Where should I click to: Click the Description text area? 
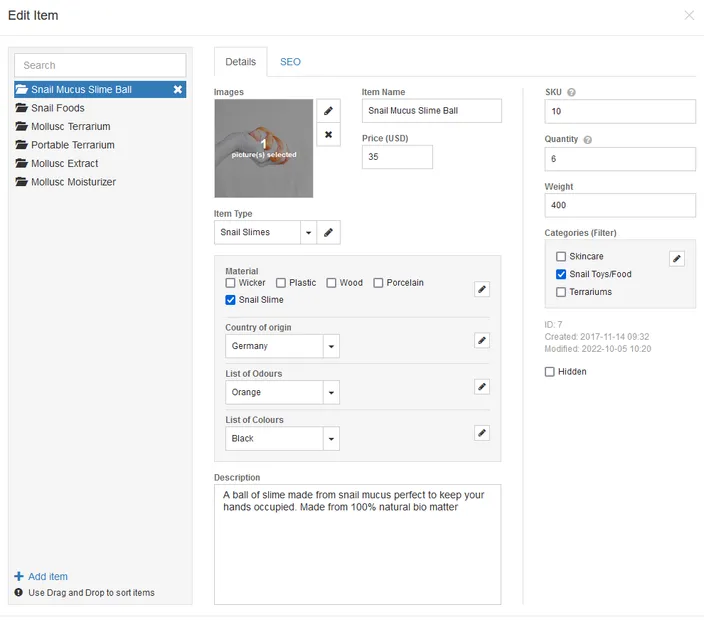point(357,544)
